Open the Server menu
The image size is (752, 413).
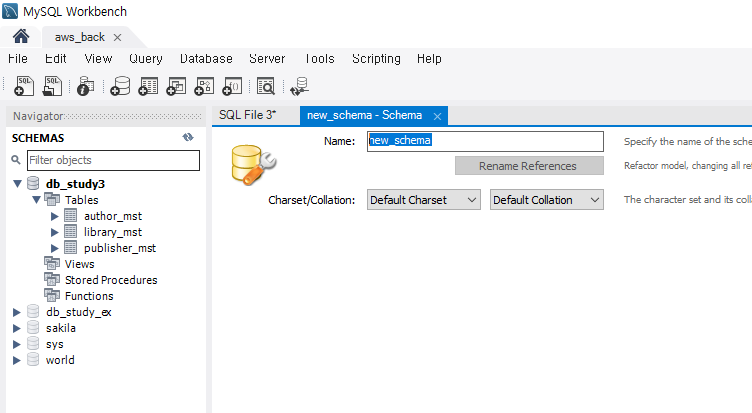tap(267, 59)
